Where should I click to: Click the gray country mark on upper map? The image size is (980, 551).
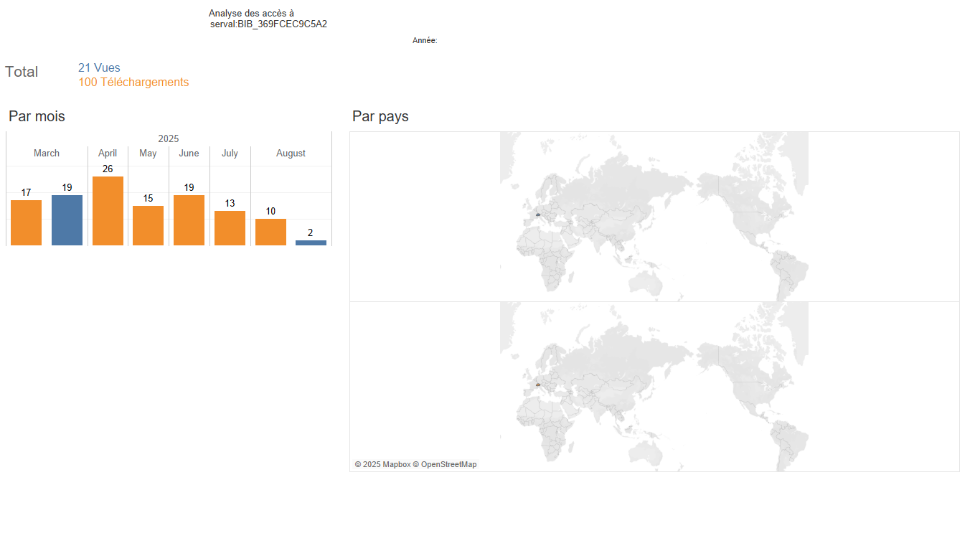point(537,215)
